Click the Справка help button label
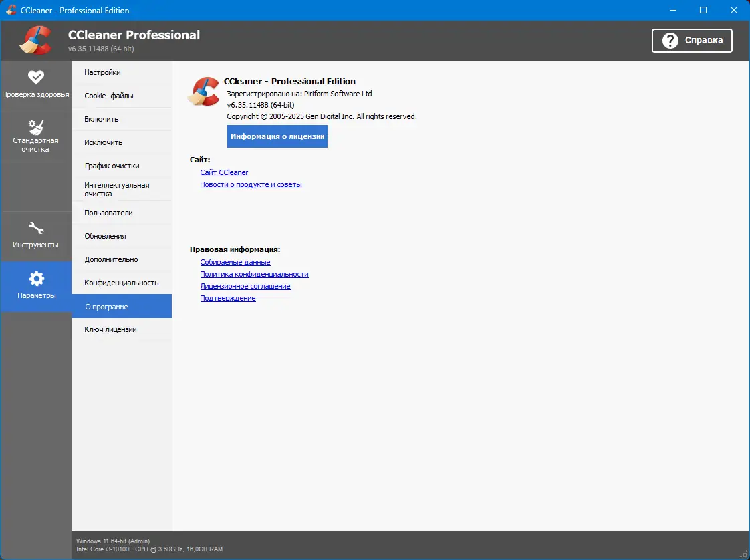 tap(704, 41)
